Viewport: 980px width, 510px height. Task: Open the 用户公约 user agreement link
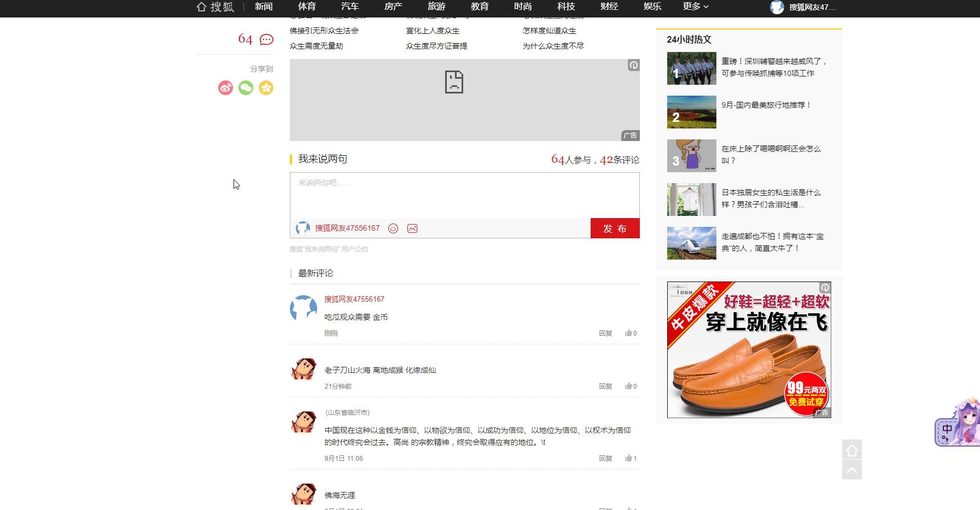pos(354,249)
